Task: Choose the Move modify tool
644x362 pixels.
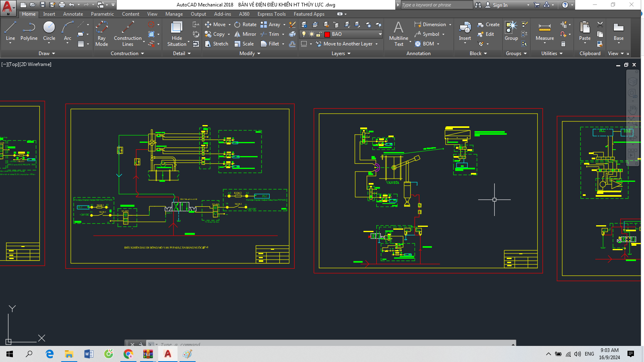Action: (215, 25)
